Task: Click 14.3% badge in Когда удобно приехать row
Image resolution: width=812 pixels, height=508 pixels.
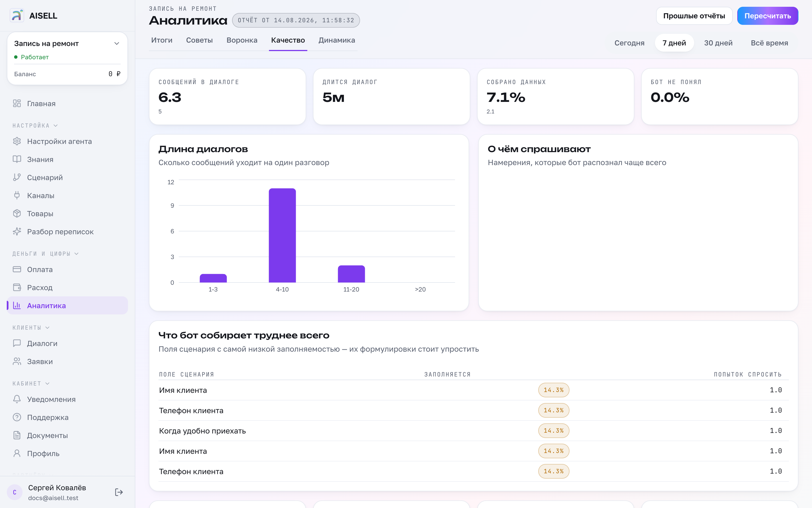Action: point(554,431)
